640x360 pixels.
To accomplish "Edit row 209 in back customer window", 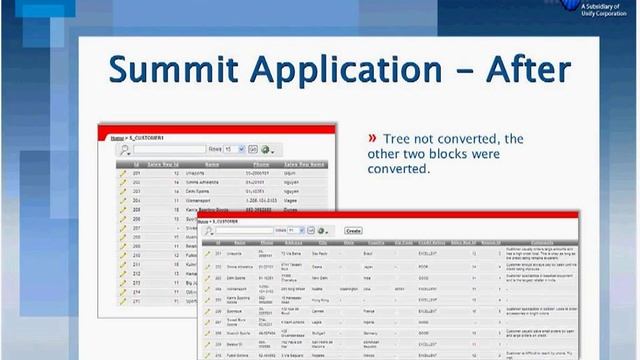I will tap(123, 247).
